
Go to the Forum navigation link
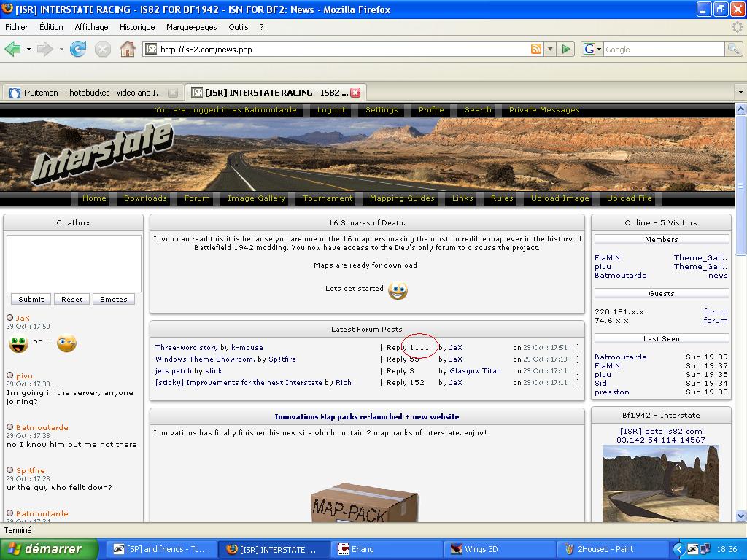coord(197,198)
